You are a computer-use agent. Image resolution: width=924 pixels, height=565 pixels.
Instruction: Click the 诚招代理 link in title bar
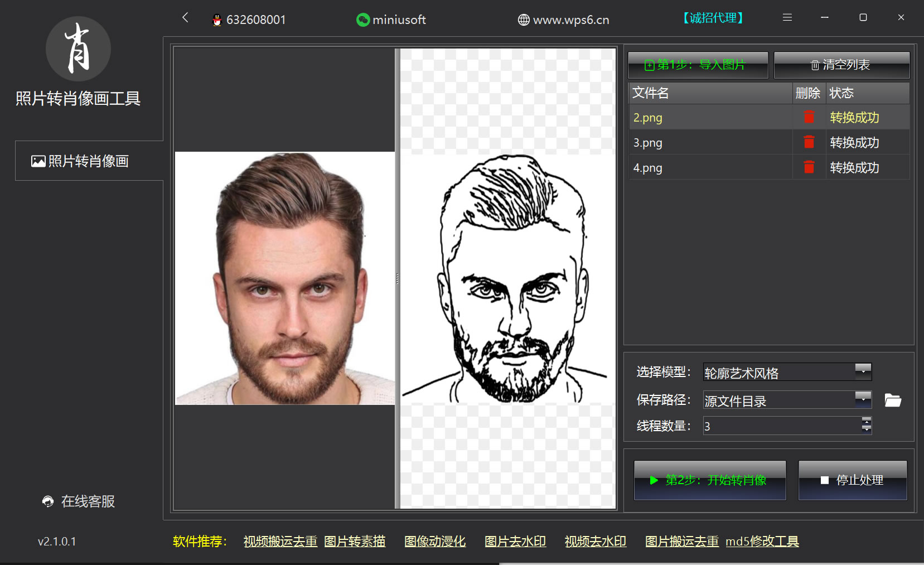(x=713, y=18)
